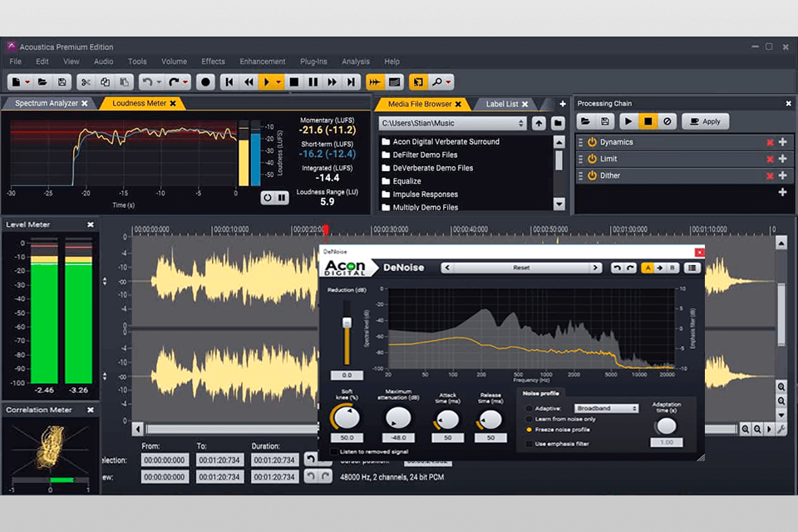Click the Save icon in the main toolbar

pos(62,82)
